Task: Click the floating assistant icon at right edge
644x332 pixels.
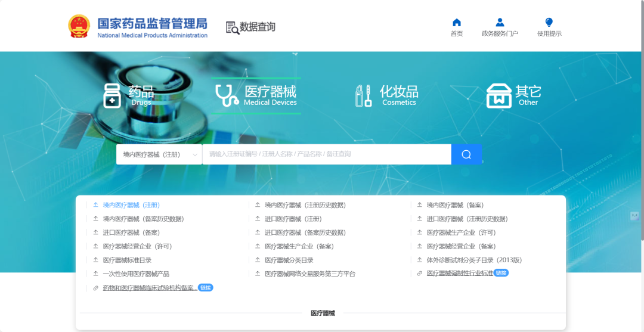Action: click(x=634, y=216)
